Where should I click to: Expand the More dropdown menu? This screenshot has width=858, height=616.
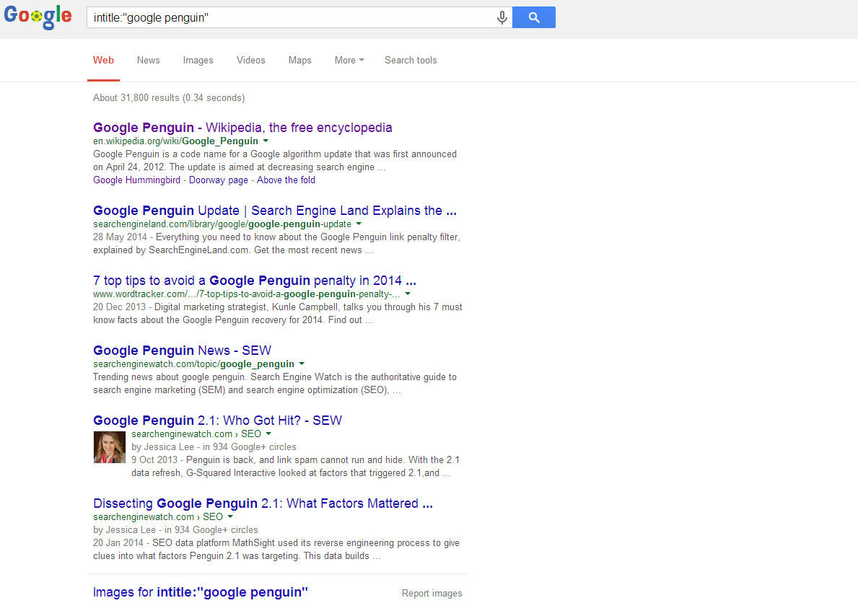[x=349, y=60]
